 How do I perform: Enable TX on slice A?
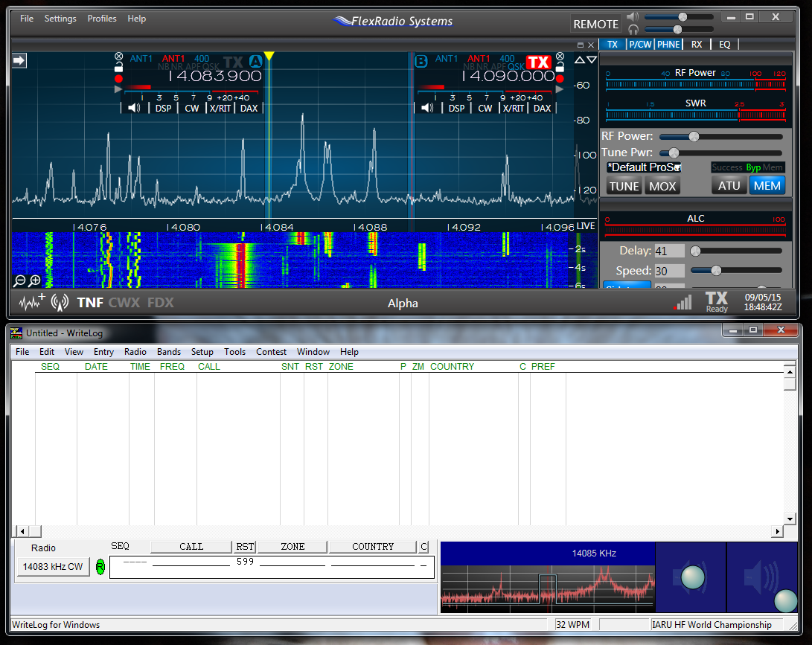[234, 62]
